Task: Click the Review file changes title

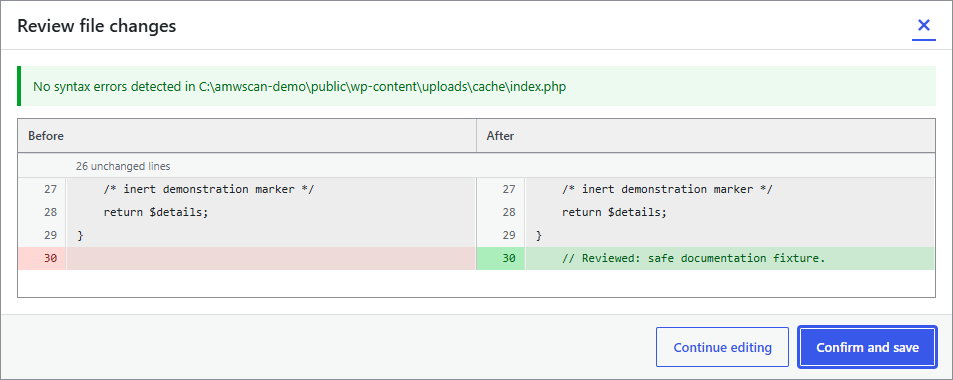Action: tap(97, 26)
